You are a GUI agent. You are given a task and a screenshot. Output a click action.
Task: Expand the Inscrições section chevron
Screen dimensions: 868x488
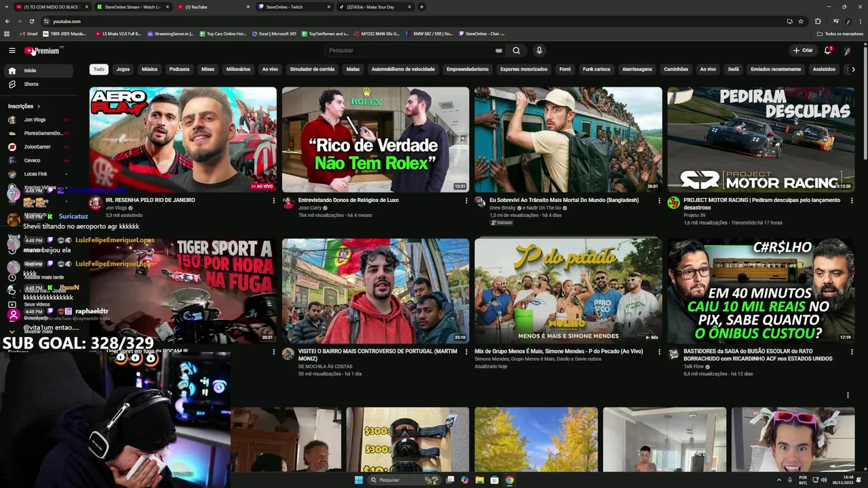coord(39,106)
